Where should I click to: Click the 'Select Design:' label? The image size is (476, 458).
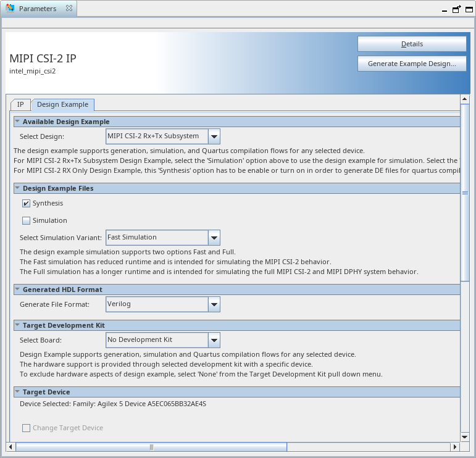[x=42, y=136]
